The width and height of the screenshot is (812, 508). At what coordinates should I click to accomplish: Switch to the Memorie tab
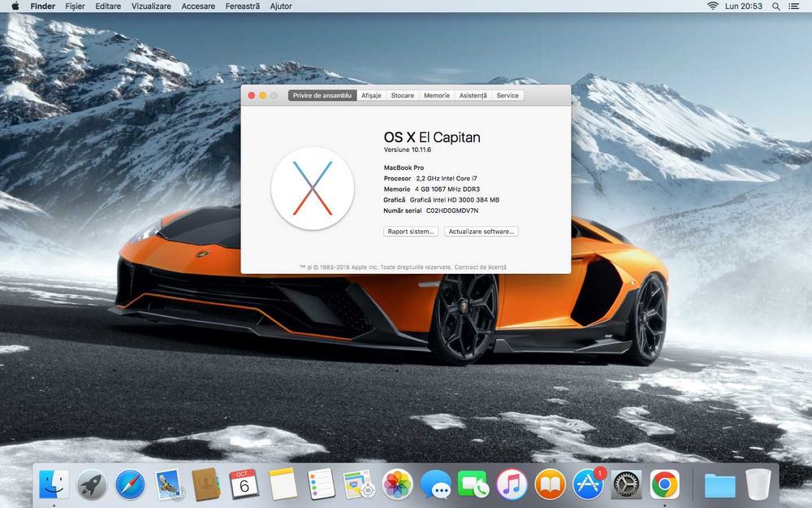[437, 95]
